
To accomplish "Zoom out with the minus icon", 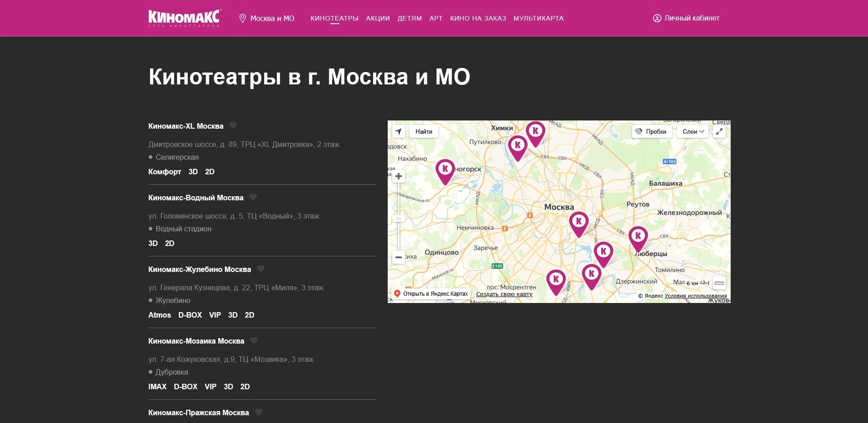I will tap(398, 257).
